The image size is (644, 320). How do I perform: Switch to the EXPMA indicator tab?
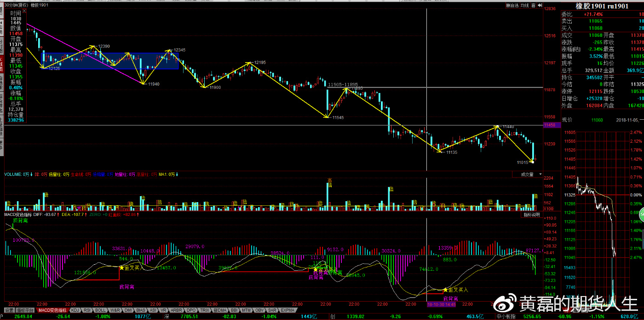[x=287, y=310]
